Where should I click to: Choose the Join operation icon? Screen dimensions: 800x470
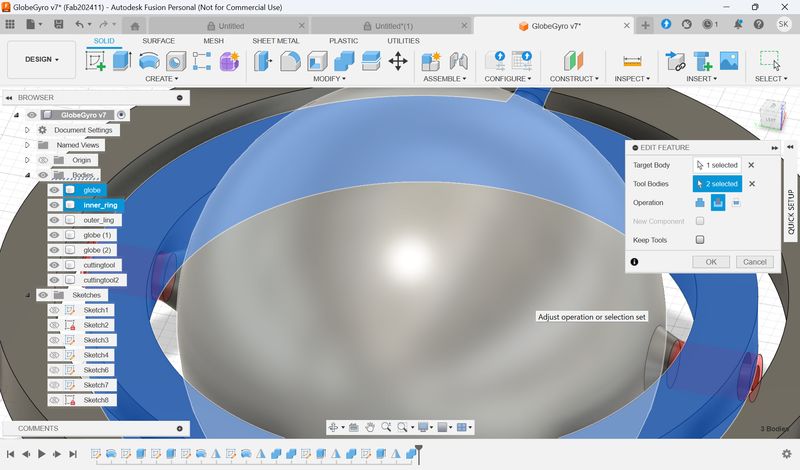(699, 203)
